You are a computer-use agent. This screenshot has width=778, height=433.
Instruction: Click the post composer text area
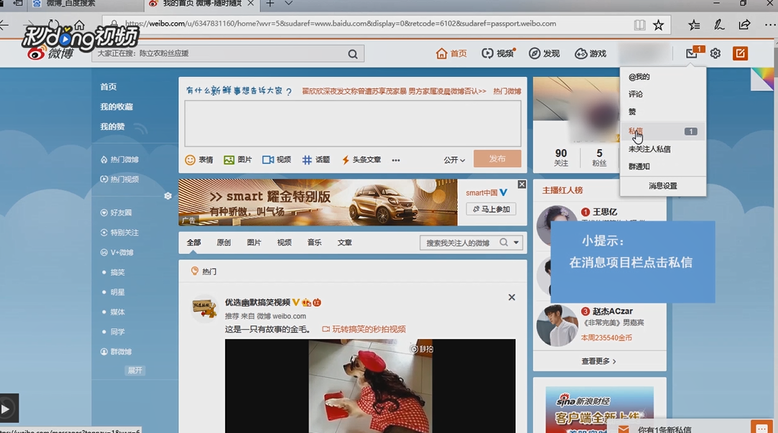tap(353, 124)
